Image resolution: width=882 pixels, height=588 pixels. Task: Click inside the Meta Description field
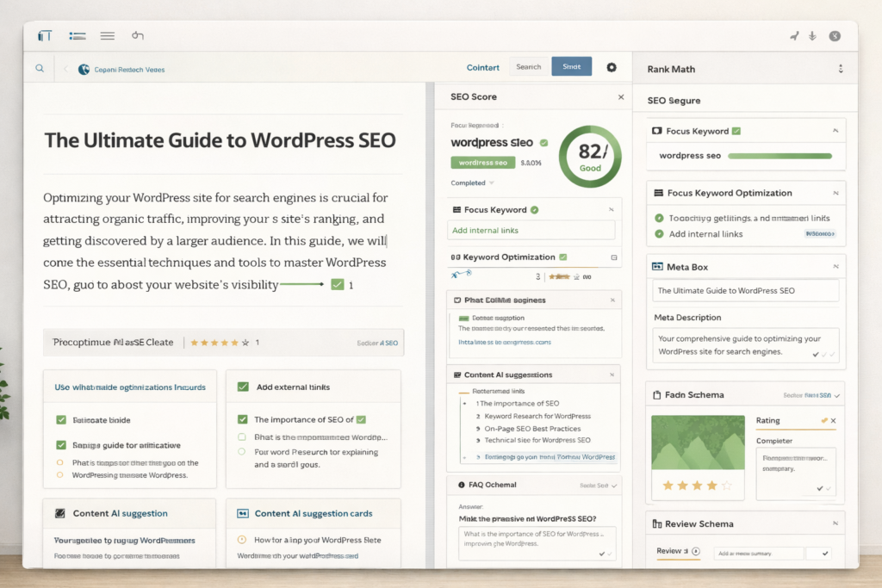pyautogui.click(x=745, y=344)
